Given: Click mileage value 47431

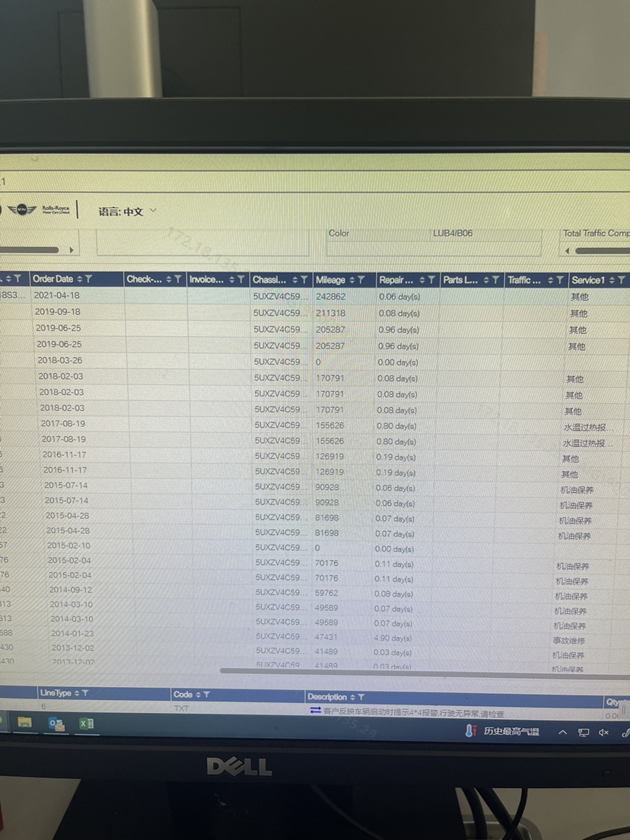Looking at the screenshot, I should coord(326,637).
